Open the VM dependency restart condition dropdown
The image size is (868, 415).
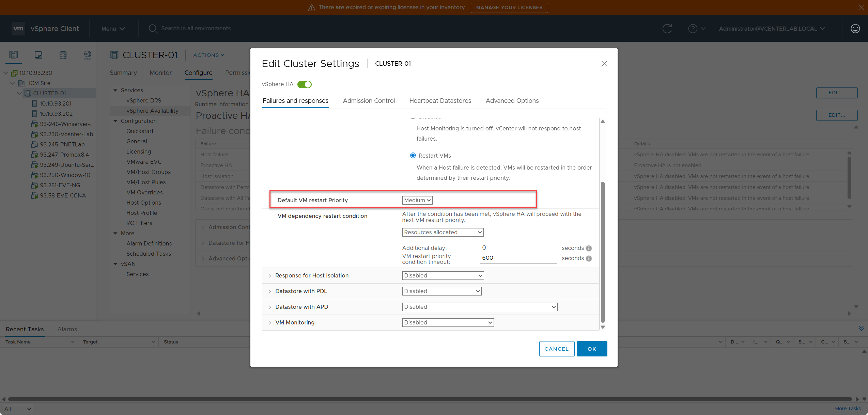[x=442, y=232]
